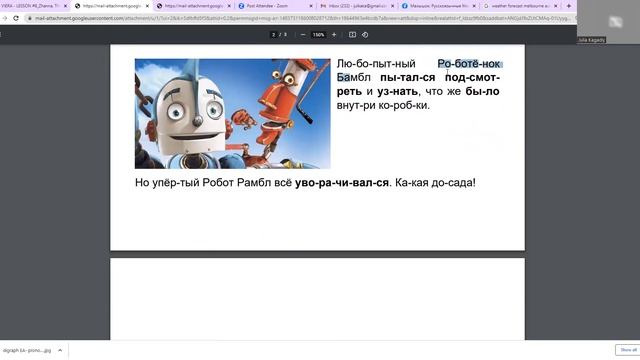The height and width of the screenshot is (360, 640).
Task: Click the text внут-ри ко-роб-ки
Action: click(x=383, y=105)
